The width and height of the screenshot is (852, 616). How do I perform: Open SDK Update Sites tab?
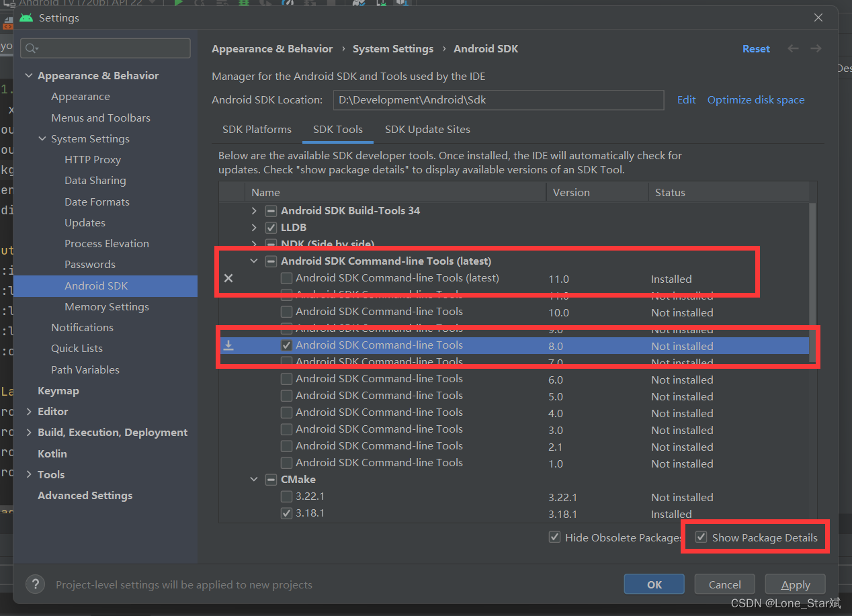427,130
